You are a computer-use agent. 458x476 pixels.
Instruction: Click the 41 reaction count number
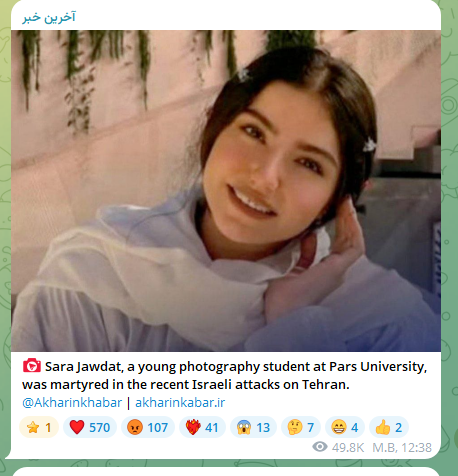(212, 428)
